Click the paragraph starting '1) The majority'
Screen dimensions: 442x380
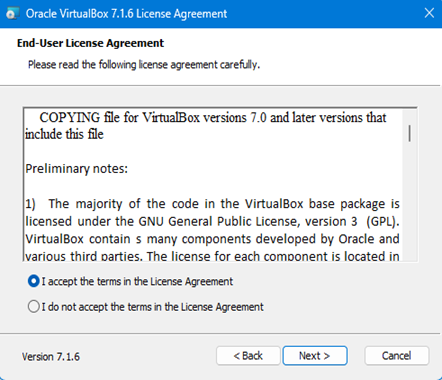pyautogui.click(x=212, y=230)
